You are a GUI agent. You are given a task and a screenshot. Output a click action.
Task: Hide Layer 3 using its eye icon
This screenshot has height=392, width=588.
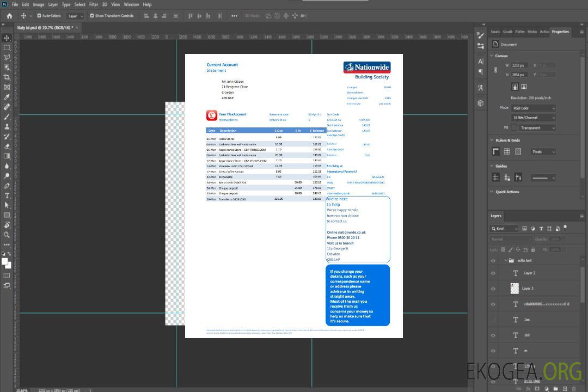(x=493, y=289)
